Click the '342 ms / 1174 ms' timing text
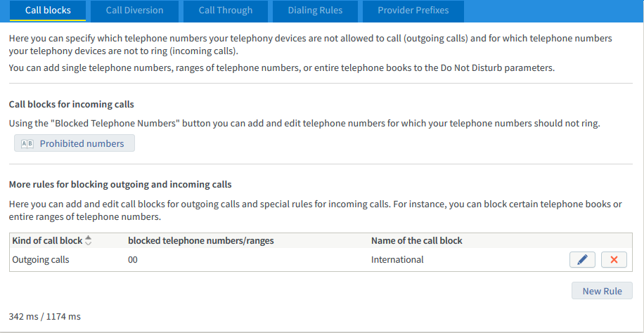Screen dimensions: 644x333 [x=44, y=317]
